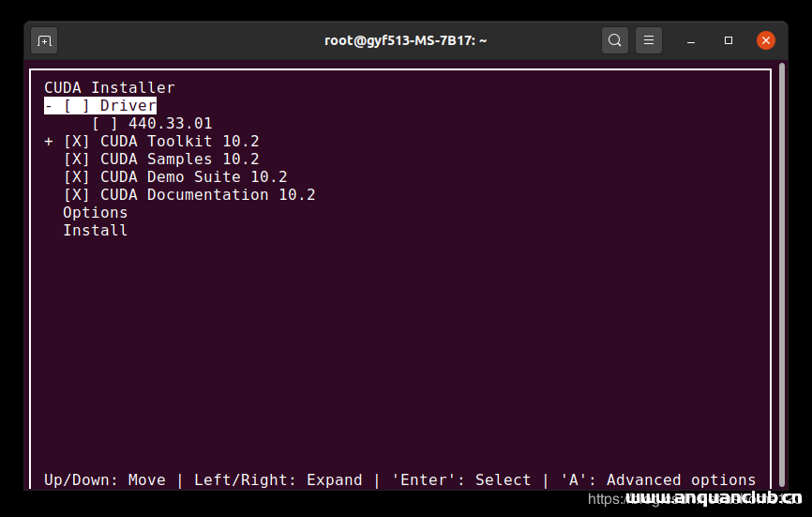This screenshot has width=812, height=517.
Task: Uncheck CUDA Demo Suite 10.2 checkbox
Action: [x=77, y=177]
